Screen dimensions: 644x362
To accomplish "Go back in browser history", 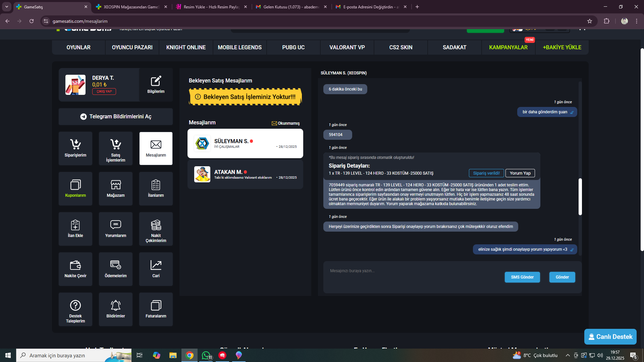I will point(7,21).
